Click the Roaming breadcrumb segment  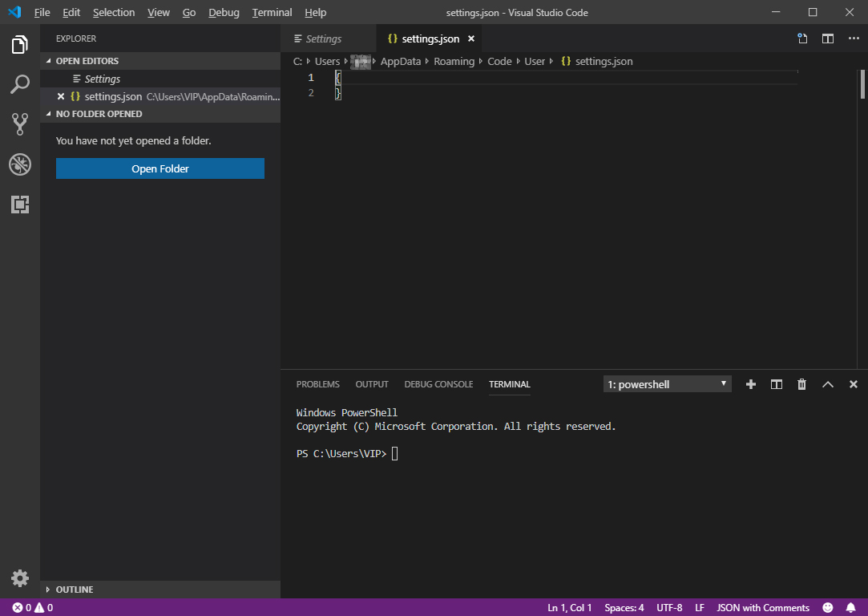click(x=454, y=62)
